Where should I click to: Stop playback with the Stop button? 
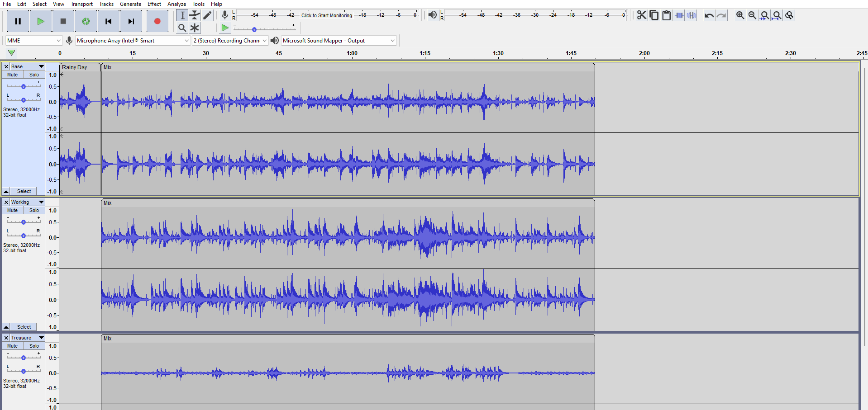pyautogui.click(x=63, y=21)
